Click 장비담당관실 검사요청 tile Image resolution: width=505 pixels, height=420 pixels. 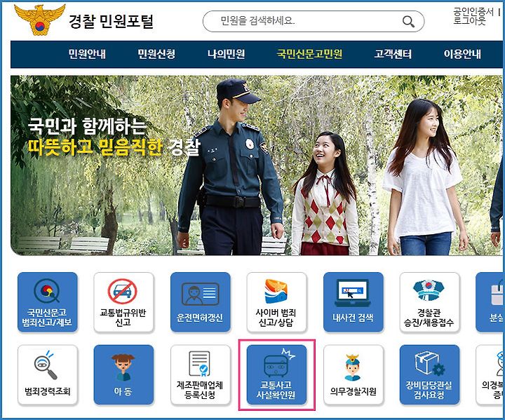coord(429,374)
